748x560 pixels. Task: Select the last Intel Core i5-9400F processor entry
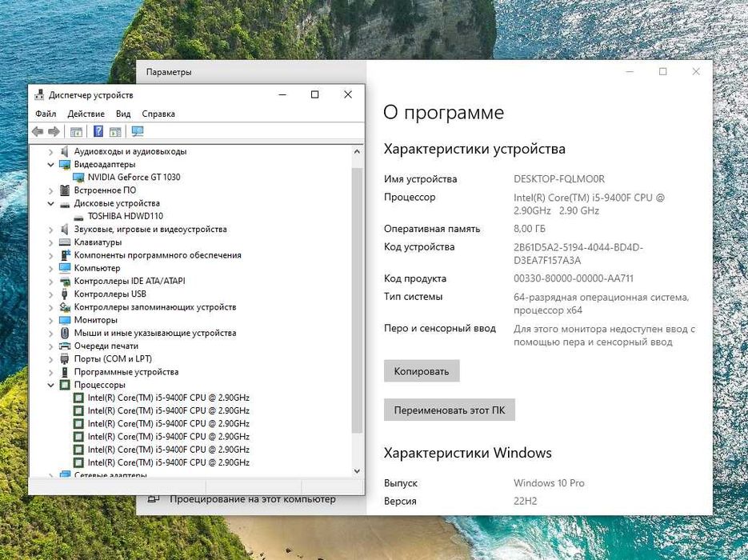click(x=168, y=462)
